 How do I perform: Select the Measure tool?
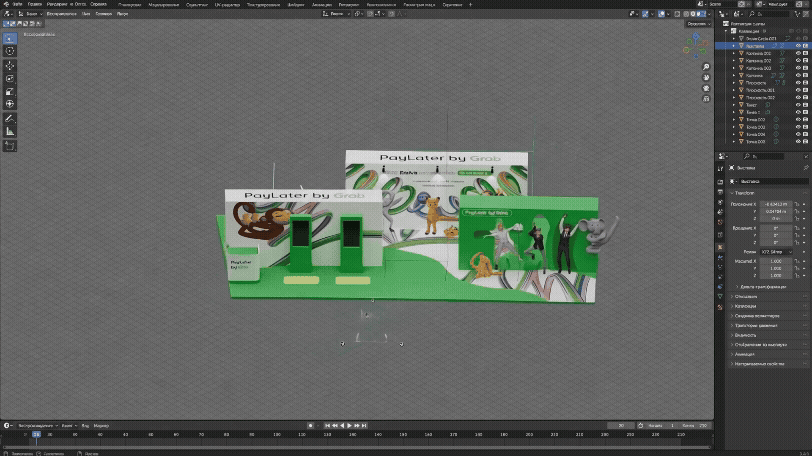pyautogui.click(x=10, y=131)
